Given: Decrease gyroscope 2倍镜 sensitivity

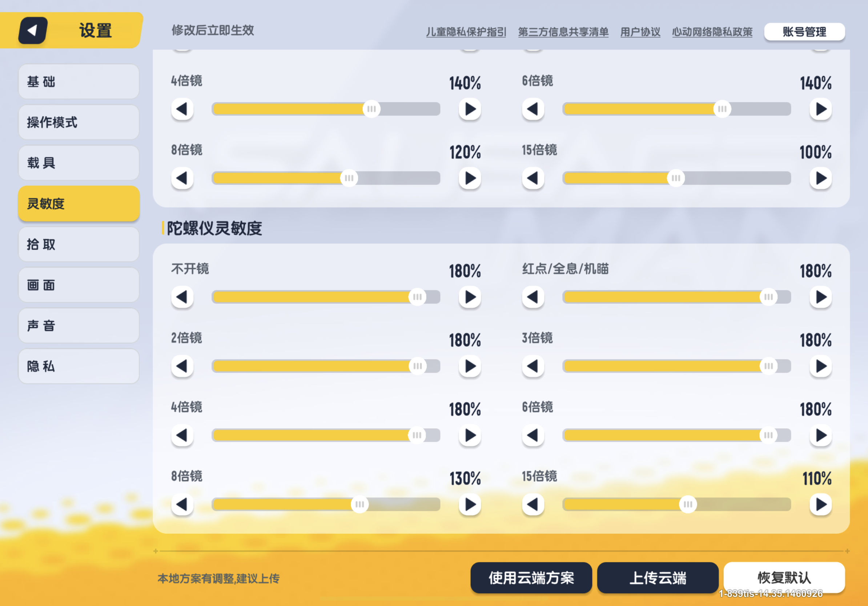Looking at the screenshot, I should pyautogui.click(x=182, y=366).
